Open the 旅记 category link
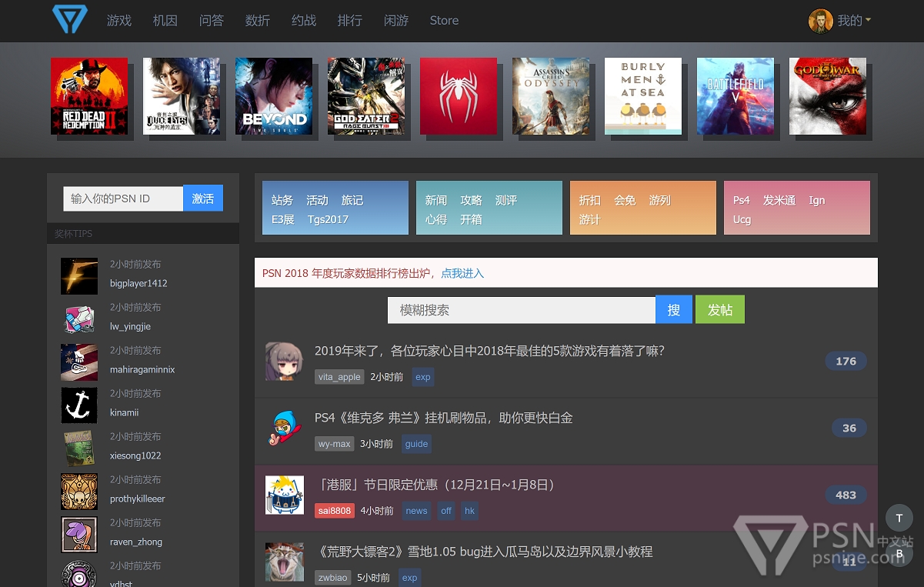 click(x=352, y=200)
